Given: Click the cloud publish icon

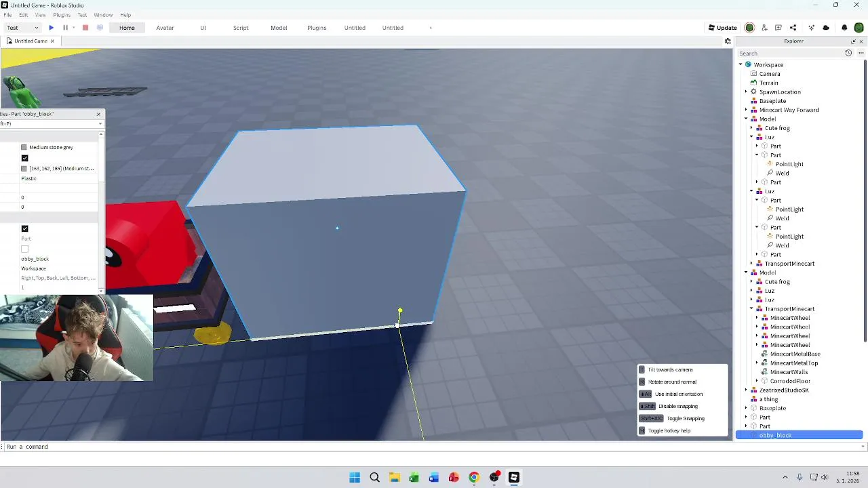Looking at the screenshot, I should [826, 28].
